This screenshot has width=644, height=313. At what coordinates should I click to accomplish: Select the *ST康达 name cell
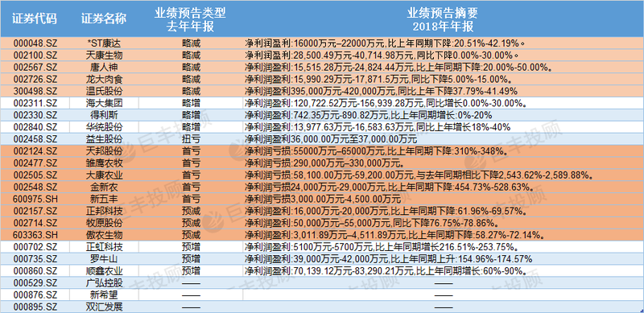point(104,43)
